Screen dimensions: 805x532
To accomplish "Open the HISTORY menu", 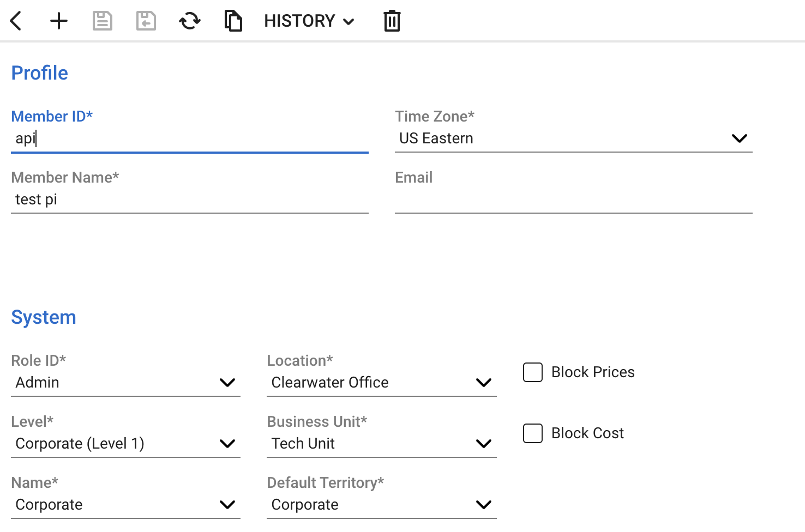I will (309, 21).
